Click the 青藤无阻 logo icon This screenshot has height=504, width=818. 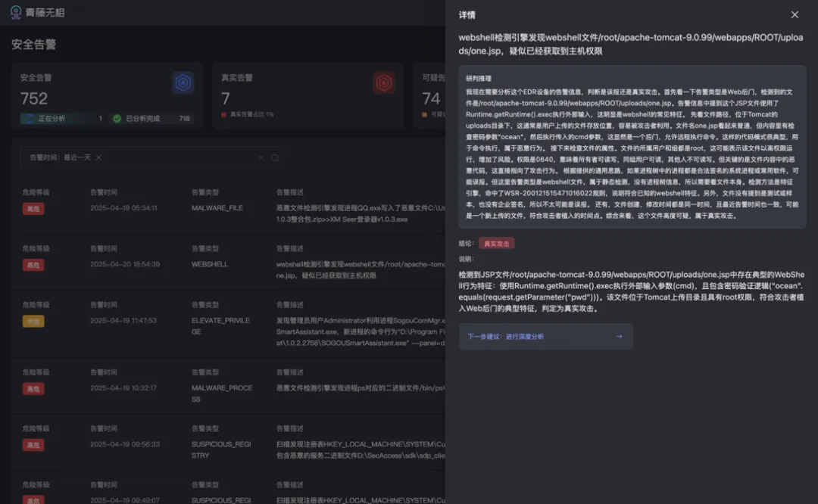click(x=16, y=12)
